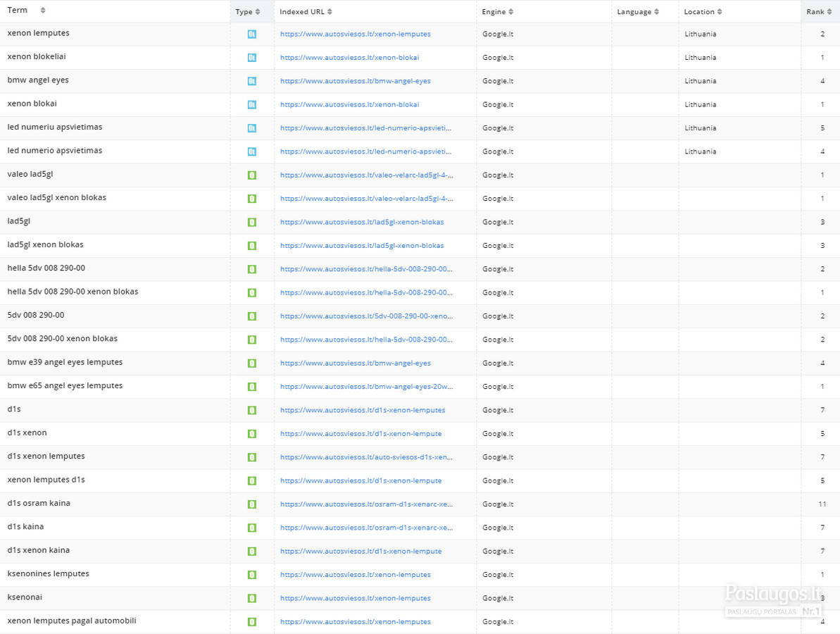Sort table by Term column
The width and height of the screenshot is (840, 634).
pos(43,10)
